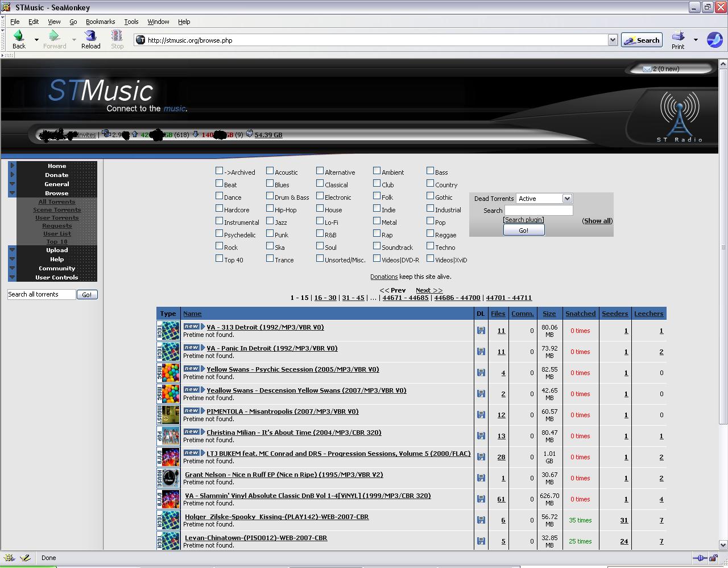Click the mail envelope messages icon

point(647,69)
